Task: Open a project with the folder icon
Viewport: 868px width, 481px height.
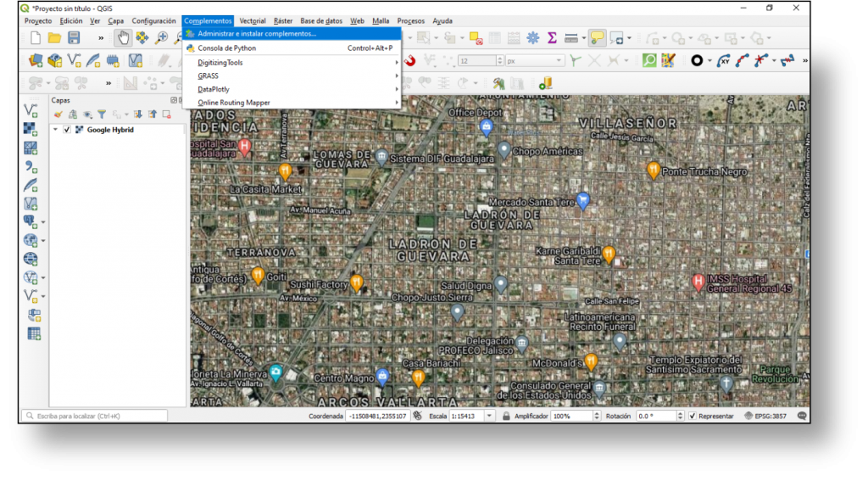Action: pyautogui.click(x=54, y=37)
